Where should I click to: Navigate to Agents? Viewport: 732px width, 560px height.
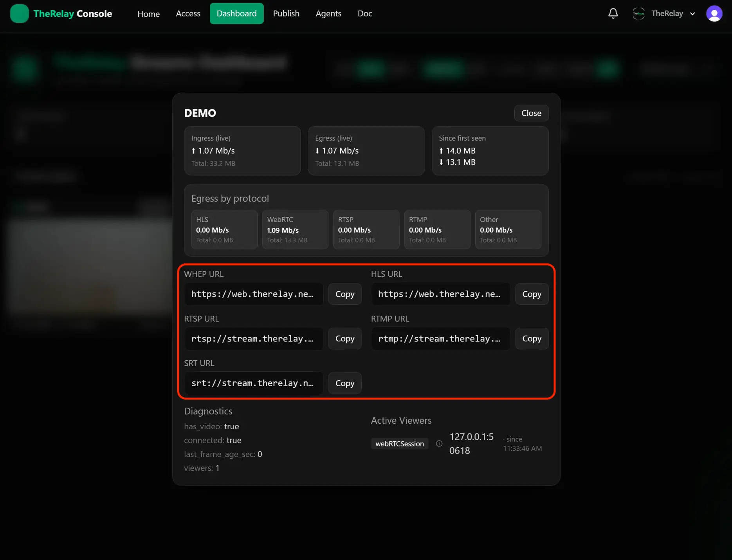point(328,14)
